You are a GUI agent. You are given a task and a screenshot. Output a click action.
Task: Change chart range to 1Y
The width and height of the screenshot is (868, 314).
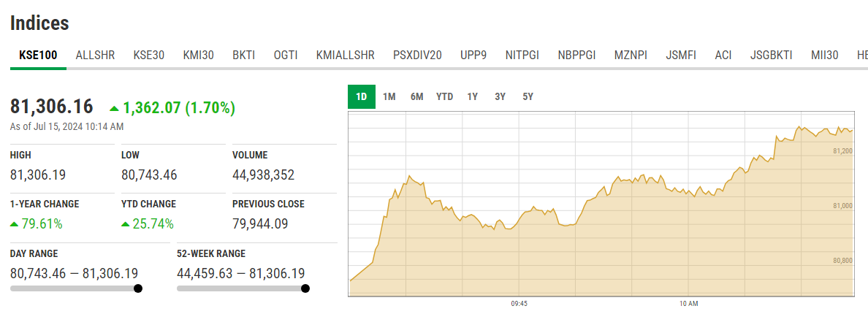(x=473, y=96)
